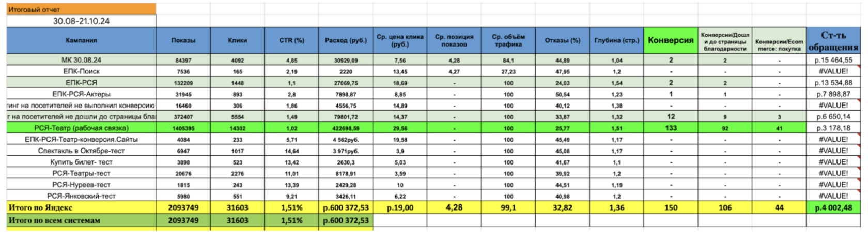Select the 'Итого по Яндекс' total label
This screenshot has height=239, width=868.
click(81, 207)
